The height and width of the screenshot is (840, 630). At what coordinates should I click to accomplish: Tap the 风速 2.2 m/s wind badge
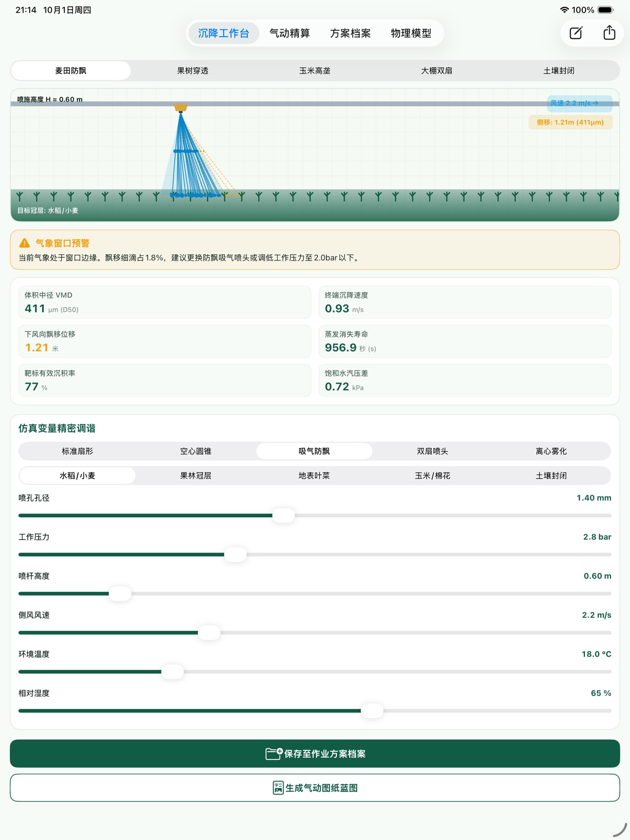(579, 103)
